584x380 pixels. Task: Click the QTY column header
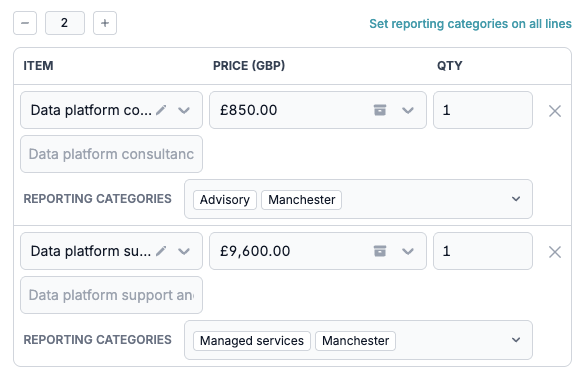pyautogui.click(x=450, y=66)
